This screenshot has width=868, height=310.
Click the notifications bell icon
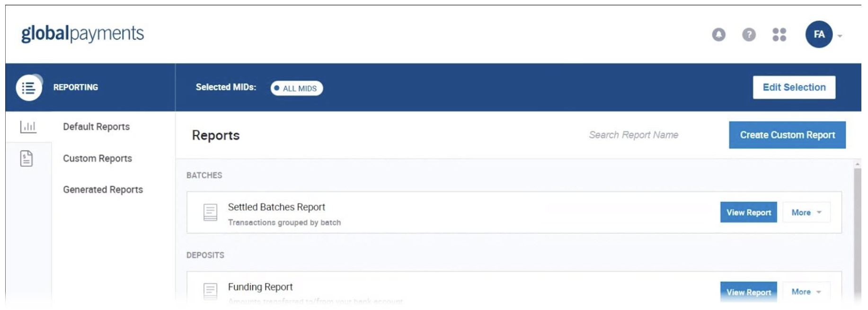pos(718,35)
